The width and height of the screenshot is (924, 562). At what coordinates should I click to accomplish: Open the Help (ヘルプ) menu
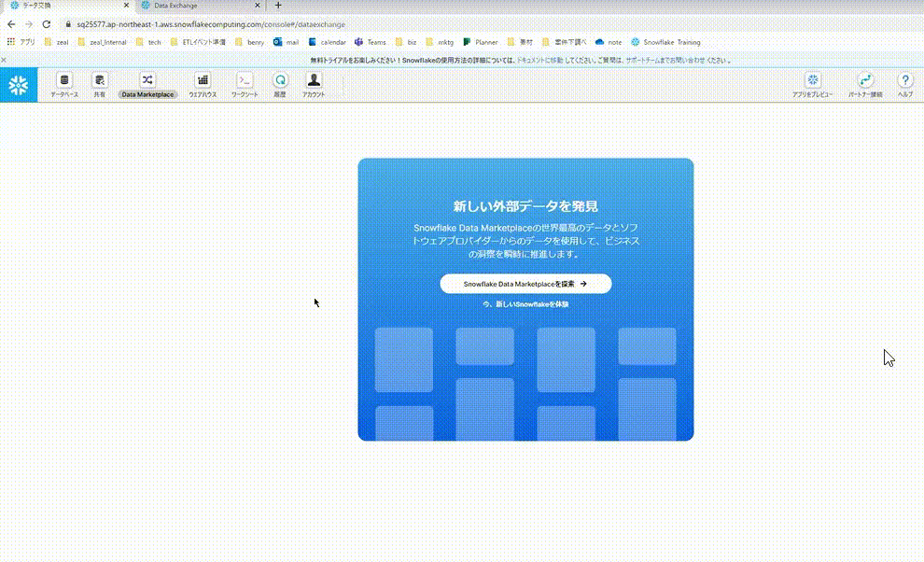click(x=905, y=85)
